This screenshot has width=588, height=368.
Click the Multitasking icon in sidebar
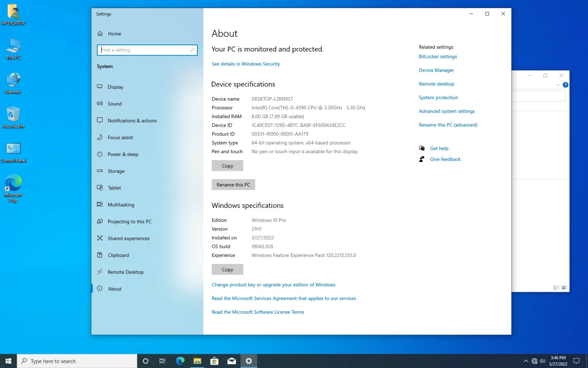click(100, 204)
